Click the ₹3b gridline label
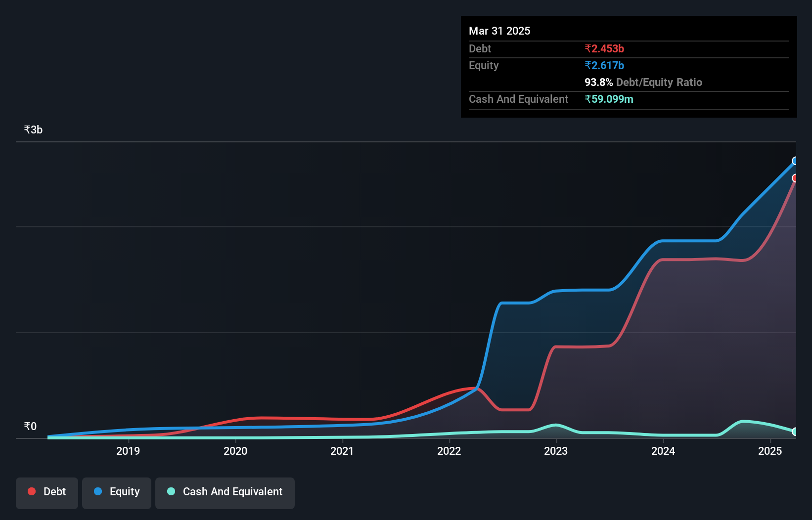 [33, 129]
